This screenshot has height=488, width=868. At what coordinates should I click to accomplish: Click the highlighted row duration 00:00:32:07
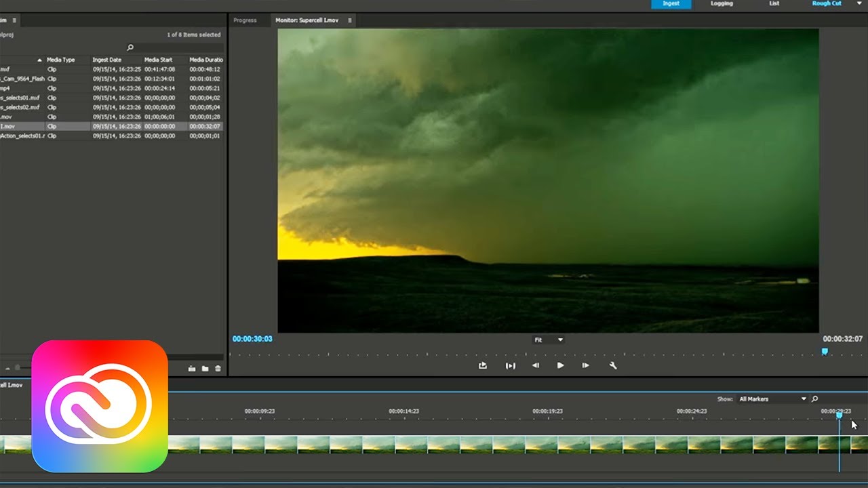coord(205,126)
